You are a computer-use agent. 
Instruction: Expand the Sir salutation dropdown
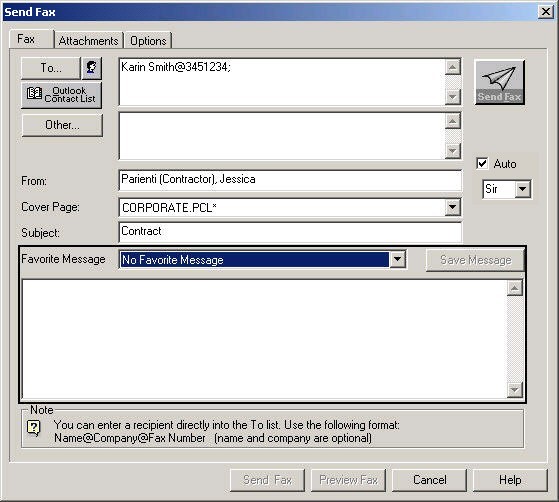tap(522, 189)
